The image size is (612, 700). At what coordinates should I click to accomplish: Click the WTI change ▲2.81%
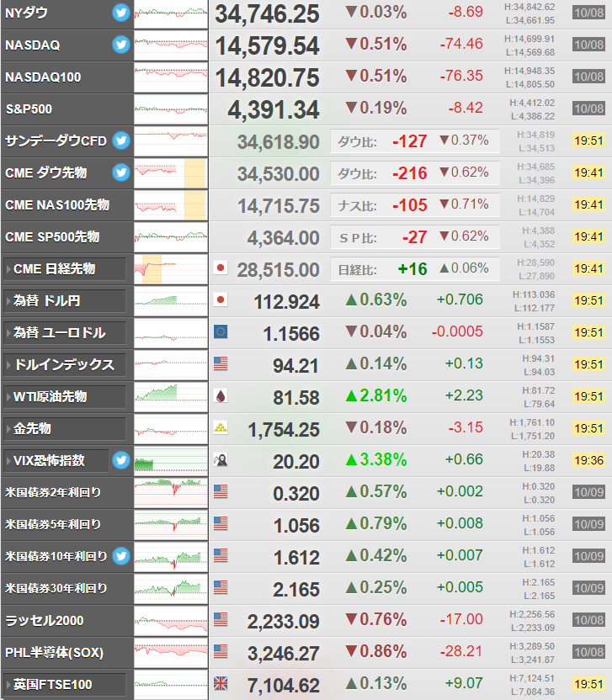(x=376, y=395)
